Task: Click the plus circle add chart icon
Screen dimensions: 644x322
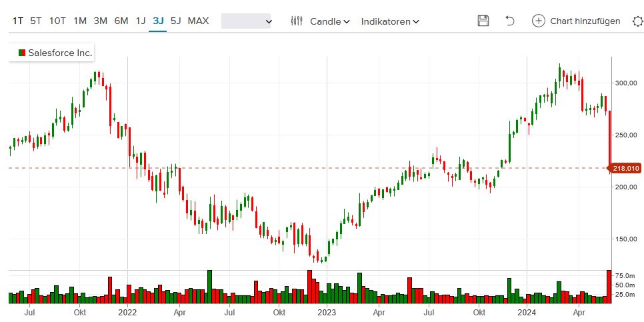Action: 538,21
